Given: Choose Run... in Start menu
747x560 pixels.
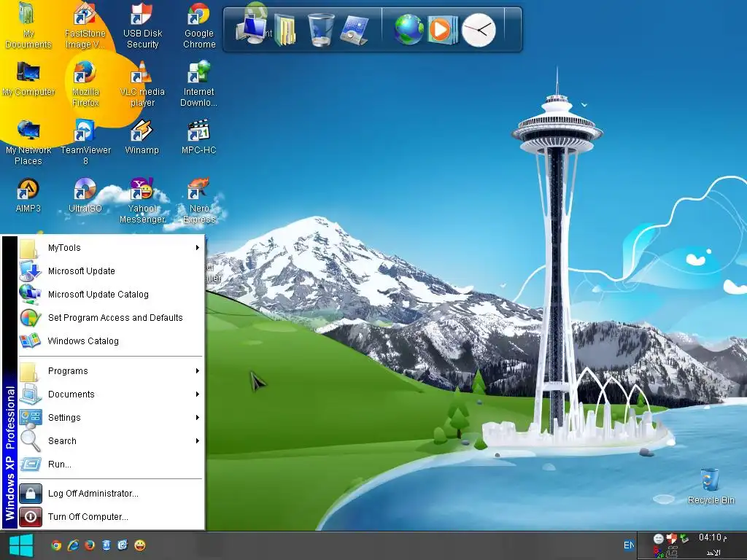Looking at the screenshot, I should [112, 464].
